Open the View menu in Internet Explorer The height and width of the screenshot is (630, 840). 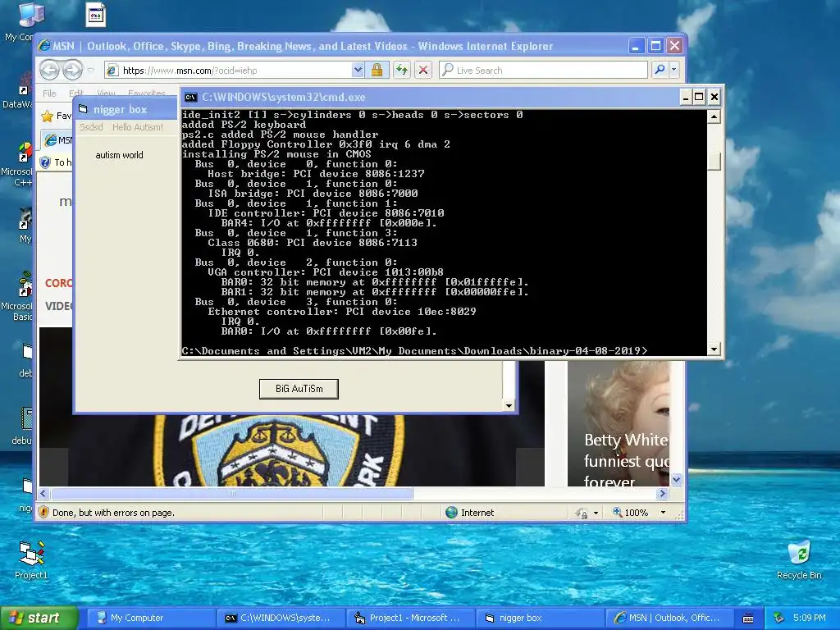(x=106, y=94)
